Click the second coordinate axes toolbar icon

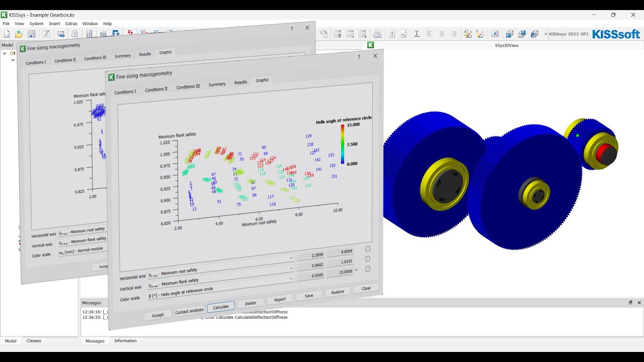coord(480,34)
